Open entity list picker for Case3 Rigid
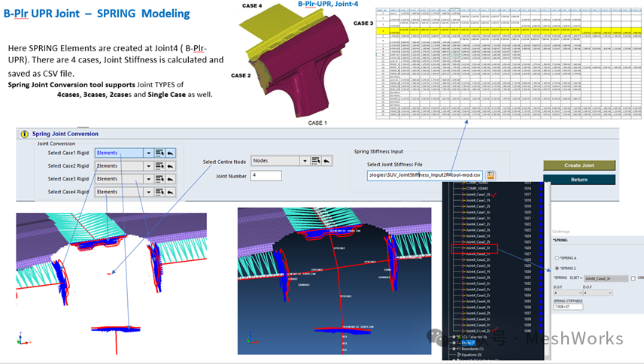The height and width of the screenshot is (364, 644). pos(159,179)
